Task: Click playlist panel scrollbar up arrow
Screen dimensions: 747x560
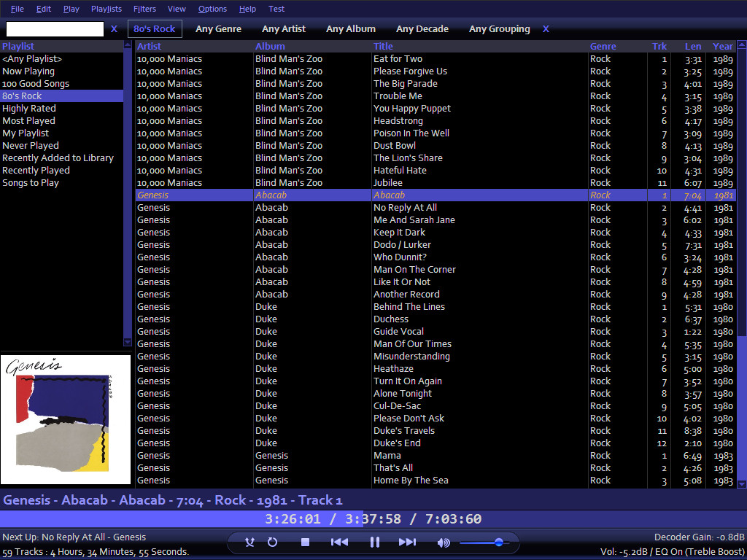Action: (x=127, y=44)
